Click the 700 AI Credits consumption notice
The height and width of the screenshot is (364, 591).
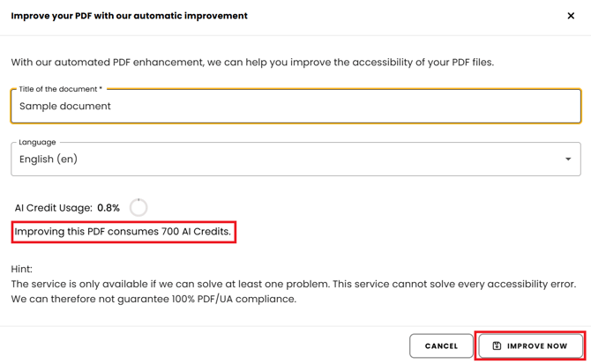click(x=123, y=233)
